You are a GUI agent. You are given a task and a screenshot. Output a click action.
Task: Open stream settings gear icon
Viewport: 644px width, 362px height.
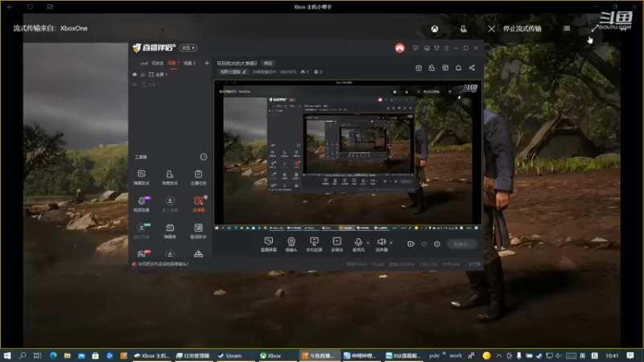[x=437, y=244]
